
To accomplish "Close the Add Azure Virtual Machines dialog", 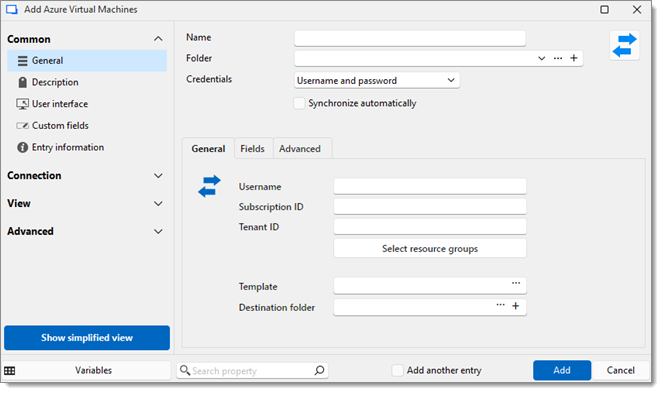I will coord(637,10).
